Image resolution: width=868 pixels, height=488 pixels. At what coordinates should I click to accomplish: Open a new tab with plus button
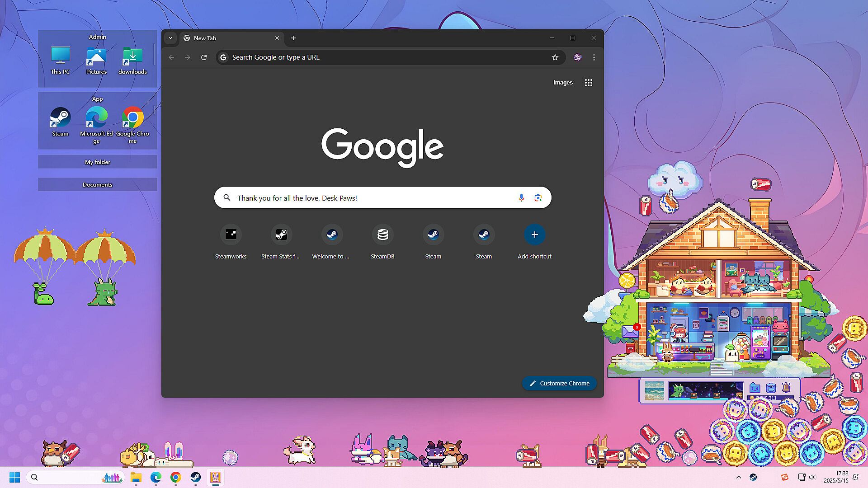[x=293, y=38]
